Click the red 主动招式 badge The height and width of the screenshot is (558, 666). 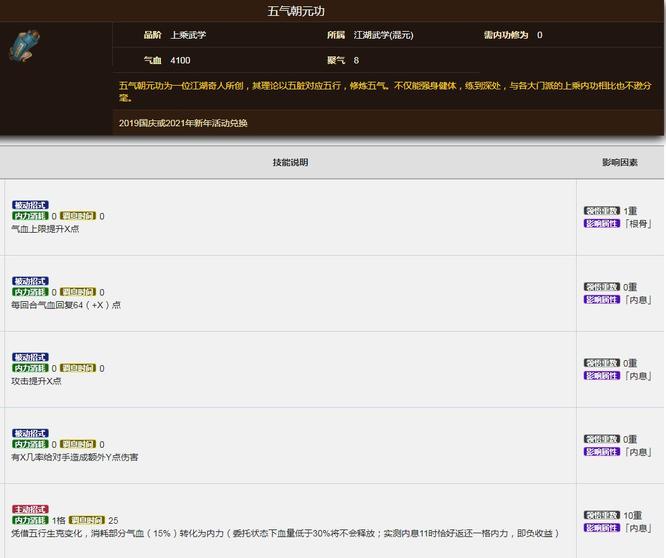pos(29,509)
